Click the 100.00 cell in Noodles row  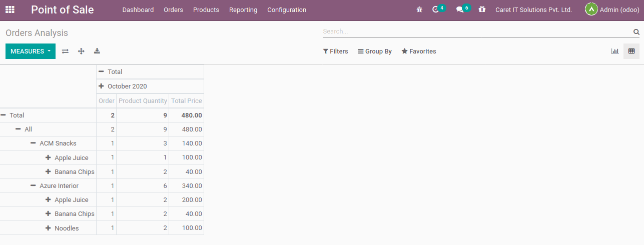(x=187, y=228)
